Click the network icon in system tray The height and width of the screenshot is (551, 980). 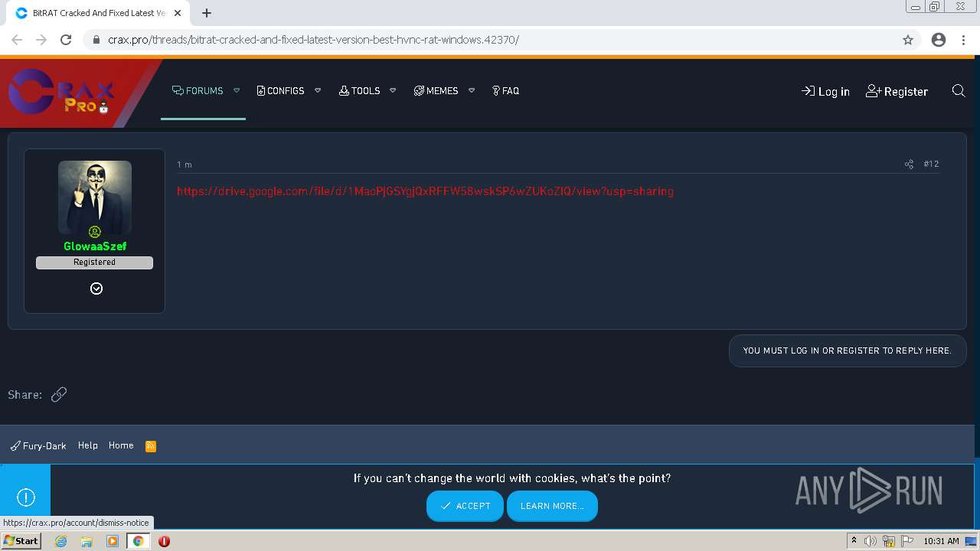point(889,541)
